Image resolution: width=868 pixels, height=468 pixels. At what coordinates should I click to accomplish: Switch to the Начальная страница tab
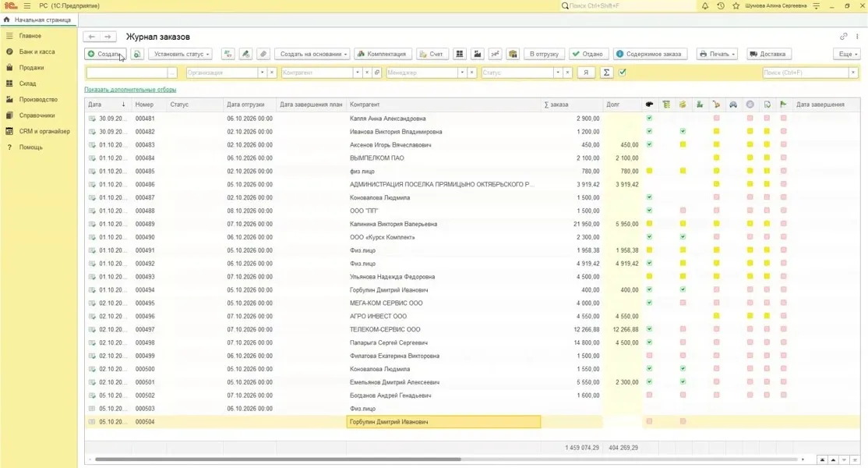coord(38,20)
